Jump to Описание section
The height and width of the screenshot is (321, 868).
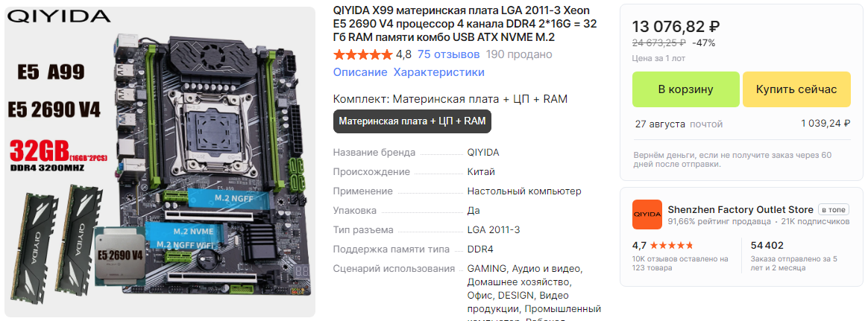(360, 72)
